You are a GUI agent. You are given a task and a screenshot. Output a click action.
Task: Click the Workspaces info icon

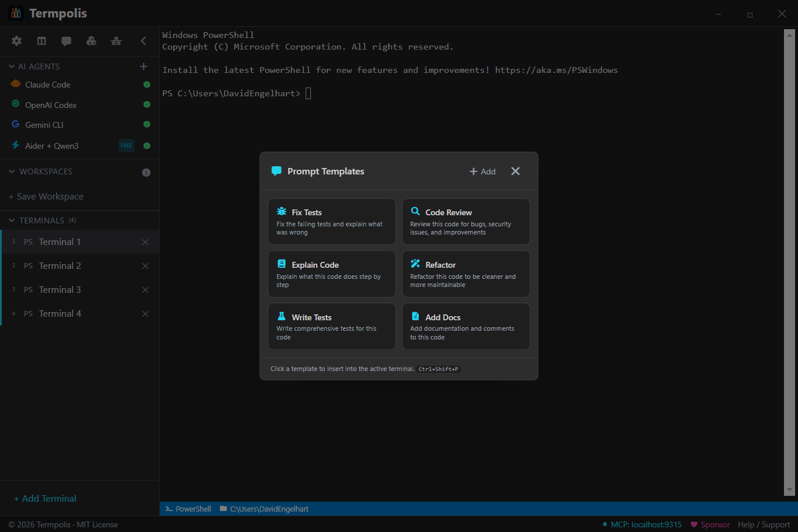[x=146, y=172]
